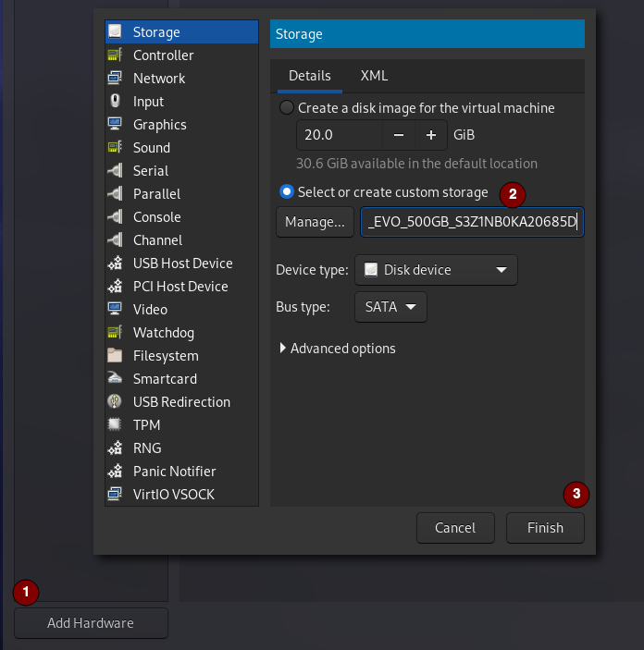Click the Manage... button

coord(315,222)
